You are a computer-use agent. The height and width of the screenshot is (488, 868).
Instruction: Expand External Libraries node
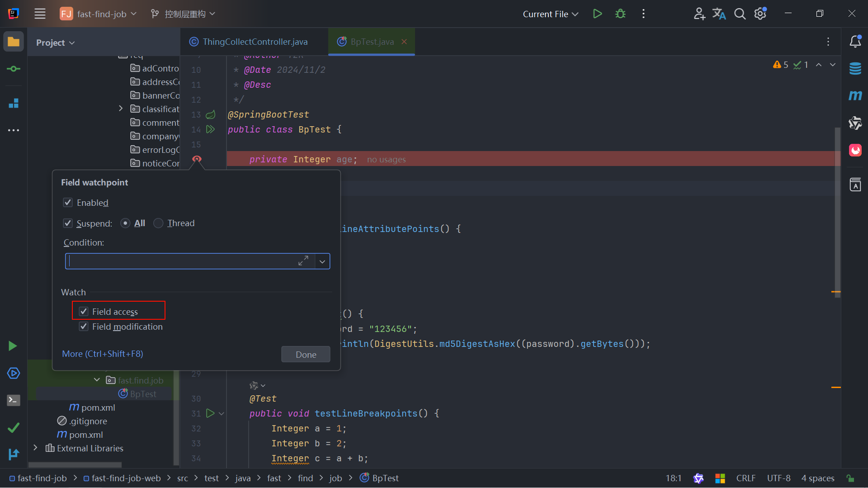pos(35,448)
